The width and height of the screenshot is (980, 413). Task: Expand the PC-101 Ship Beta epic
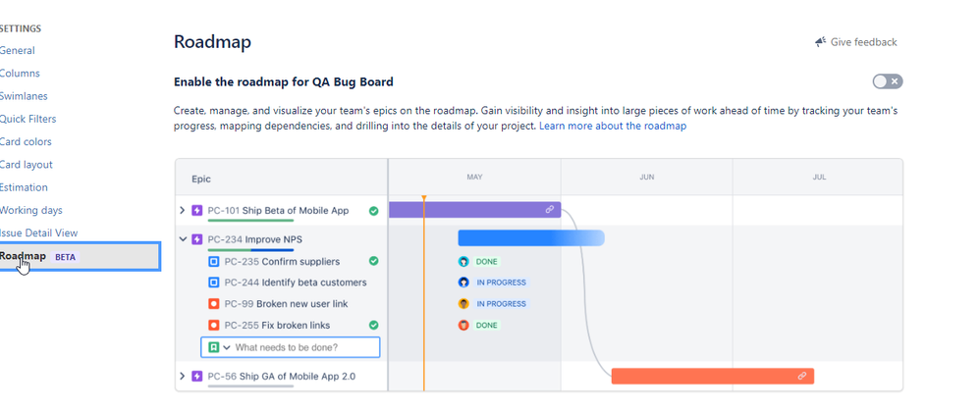click(183, 211)
